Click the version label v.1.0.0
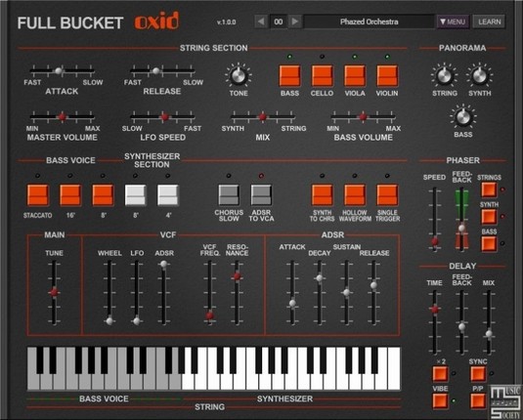Viewport: 523px width, 420px height. pos(226,22)
